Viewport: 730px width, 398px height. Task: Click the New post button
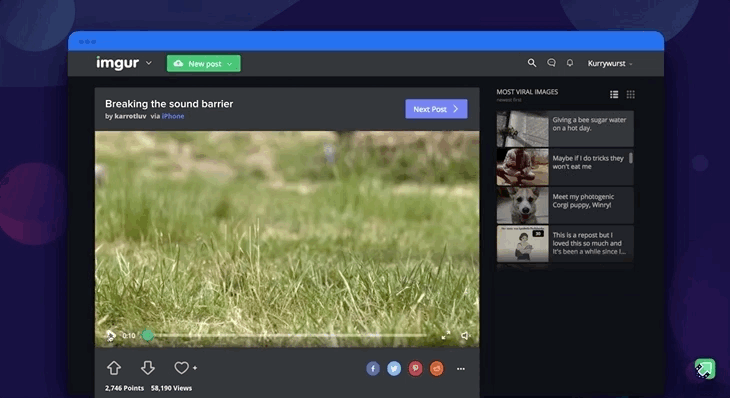203,63
